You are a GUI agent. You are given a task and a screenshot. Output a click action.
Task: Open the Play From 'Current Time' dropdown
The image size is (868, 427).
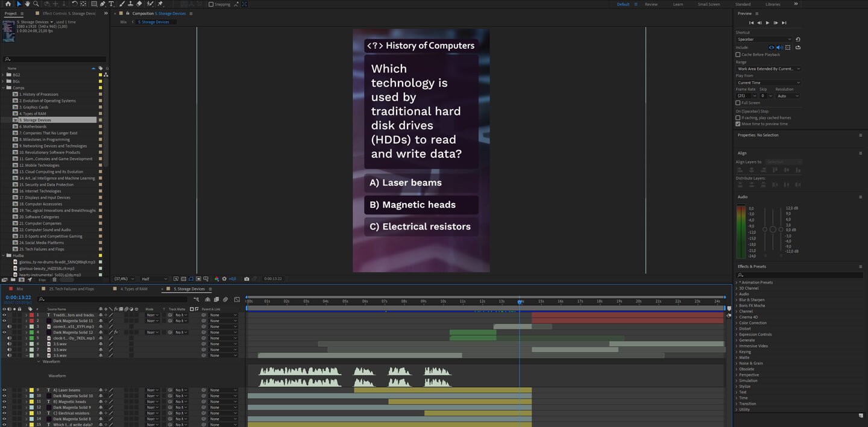tap(769, 83)
